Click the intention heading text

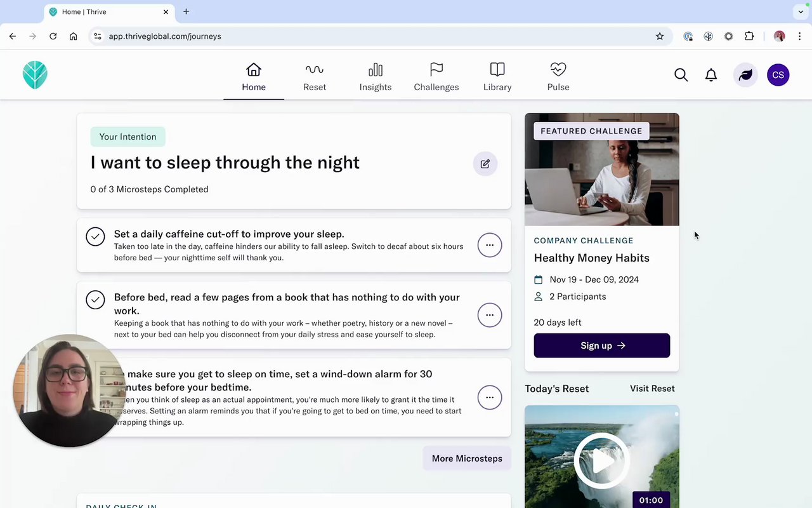click(225, 163)
